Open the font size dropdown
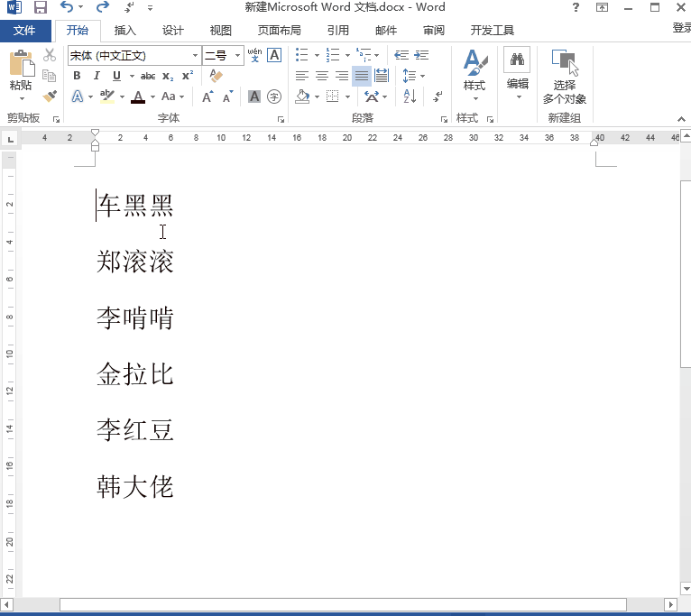The height and width of the screenshot is (616, 691). point(237,56)
